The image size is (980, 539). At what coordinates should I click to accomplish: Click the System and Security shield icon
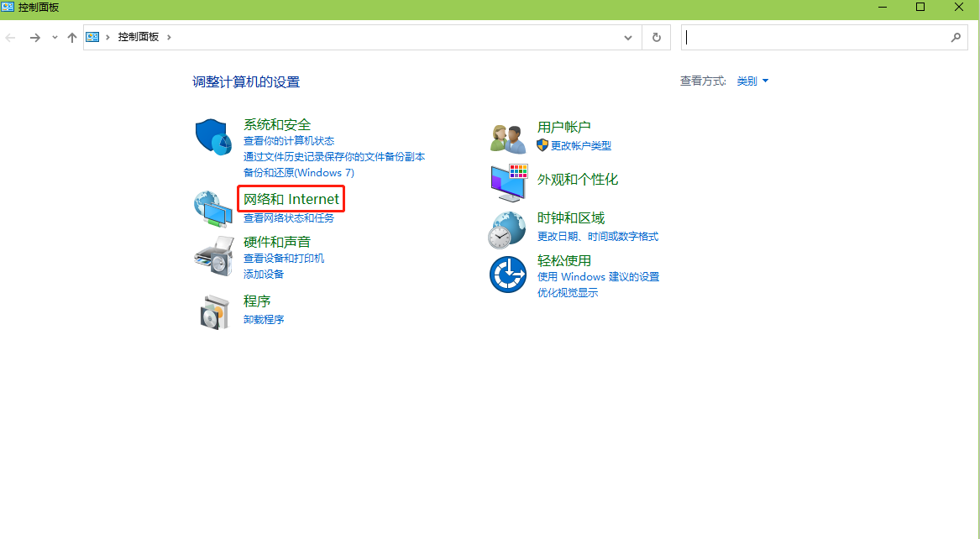pyautogui.click(x=213, y=137)
